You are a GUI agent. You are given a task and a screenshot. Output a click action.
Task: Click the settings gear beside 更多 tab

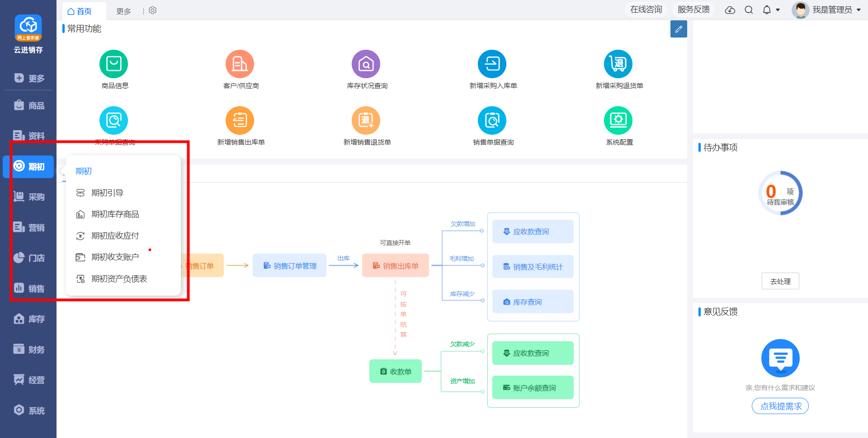[x=153, y=10]
